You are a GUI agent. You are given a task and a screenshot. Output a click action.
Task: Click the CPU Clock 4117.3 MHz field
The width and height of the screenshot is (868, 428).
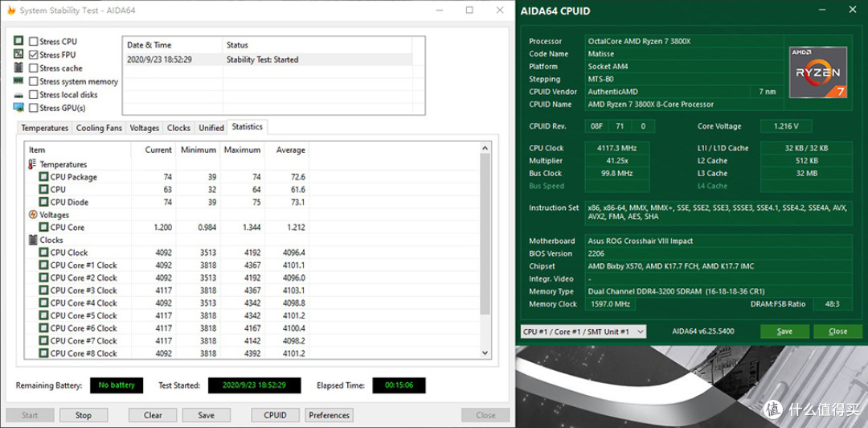coord(617,148)
